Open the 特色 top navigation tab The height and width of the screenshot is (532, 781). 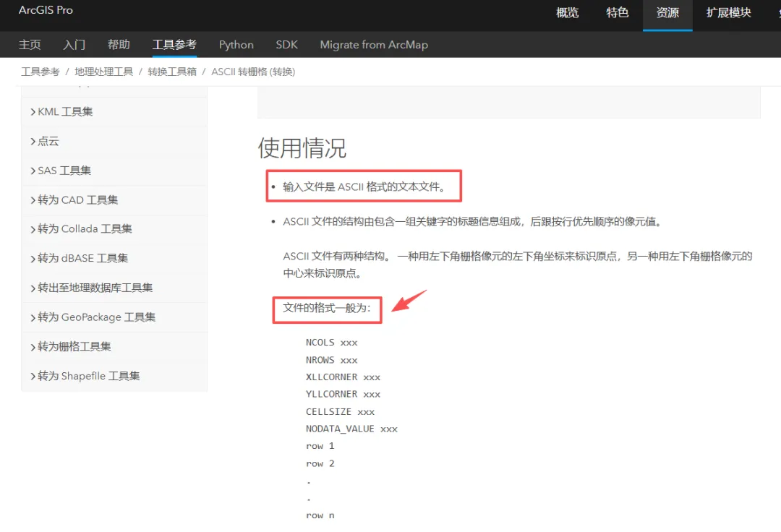tap(617, 12)
